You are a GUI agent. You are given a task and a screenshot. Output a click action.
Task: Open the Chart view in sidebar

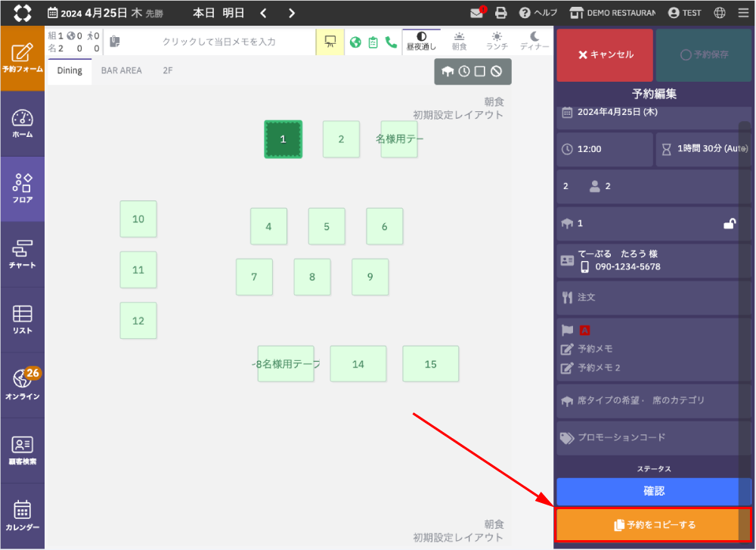[x=23, y=254]
